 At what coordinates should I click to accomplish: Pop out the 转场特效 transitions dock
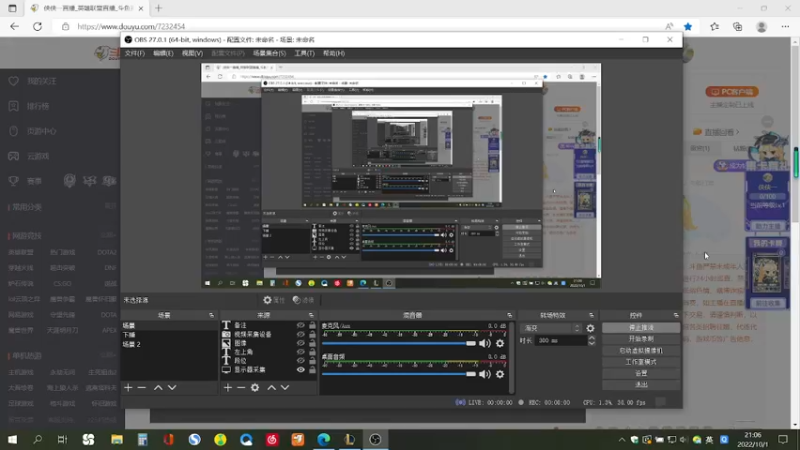pos(591,315)
